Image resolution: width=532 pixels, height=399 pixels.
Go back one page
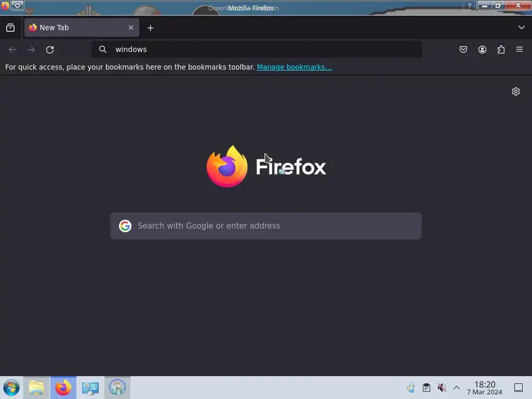(x=12, y=49)
